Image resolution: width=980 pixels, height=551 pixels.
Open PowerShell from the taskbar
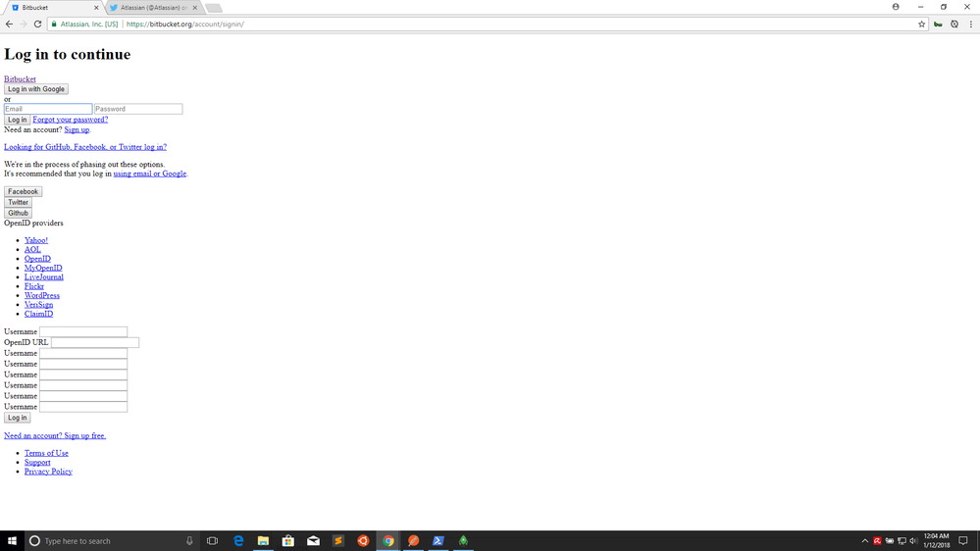tap(438, 540)
